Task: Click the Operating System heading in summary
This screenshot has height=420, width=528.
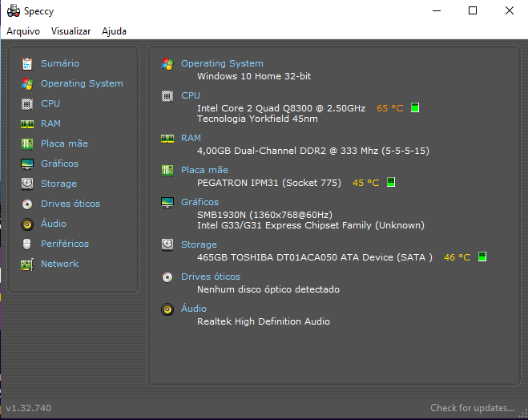Action: coord(222,63)
